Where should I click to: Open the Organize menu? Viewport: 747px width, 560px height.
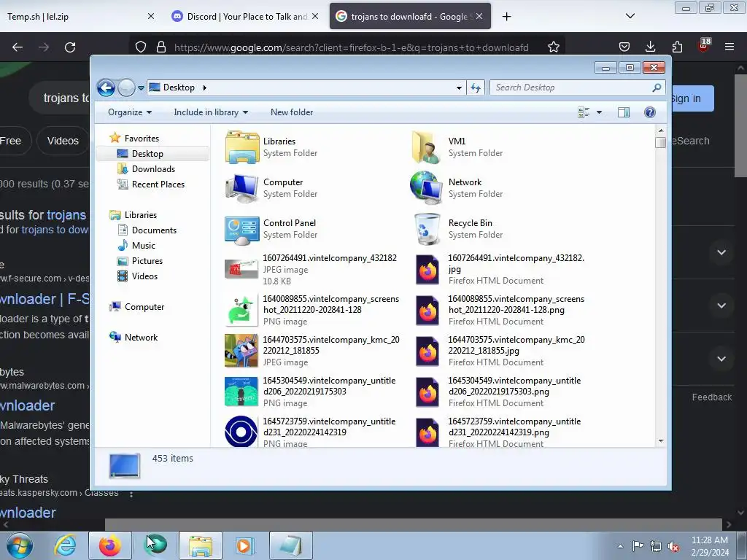pyautogui.click(x=130, y=112)
